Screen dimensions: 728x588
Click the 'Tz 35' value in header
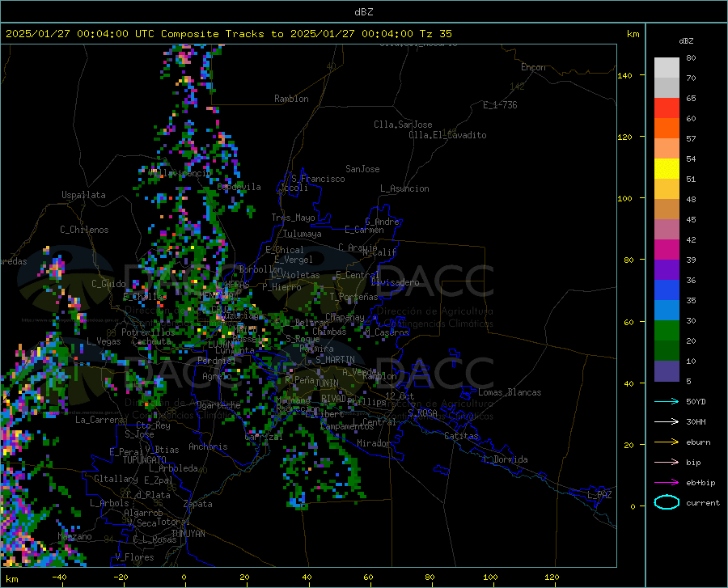[x=435, y=34]
